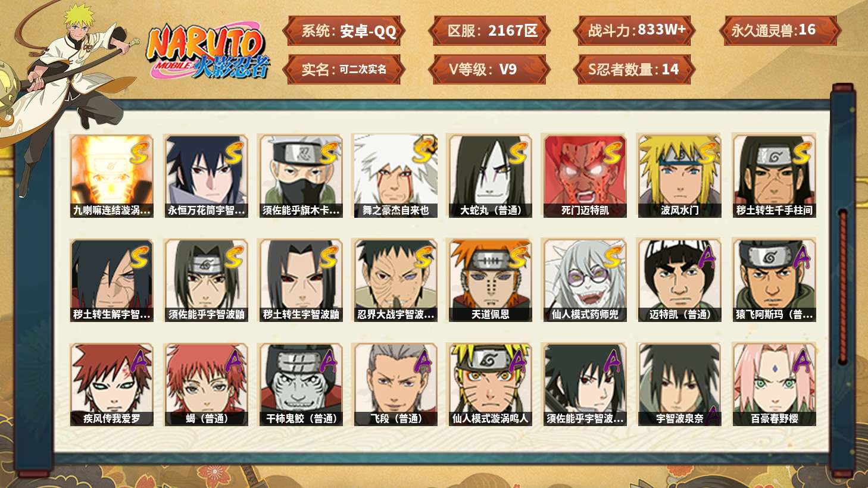
Task: Click the S忍者数量 14 banner
Action: coord(635,70)
